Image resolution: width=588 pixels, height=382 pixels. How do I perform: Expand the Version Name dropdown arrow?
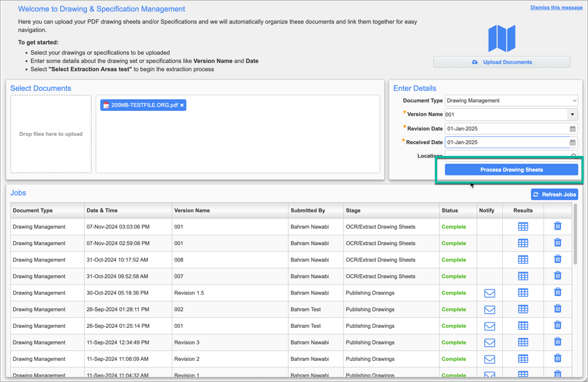point(572,115)
